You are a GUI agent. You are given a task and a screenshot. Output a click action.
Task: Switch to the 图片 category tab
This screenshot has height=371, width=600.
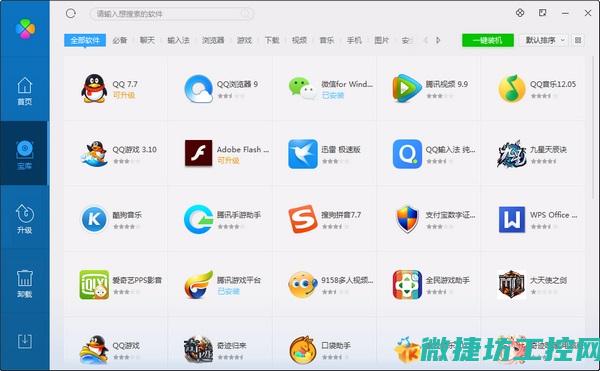click(x=382, y=40)
